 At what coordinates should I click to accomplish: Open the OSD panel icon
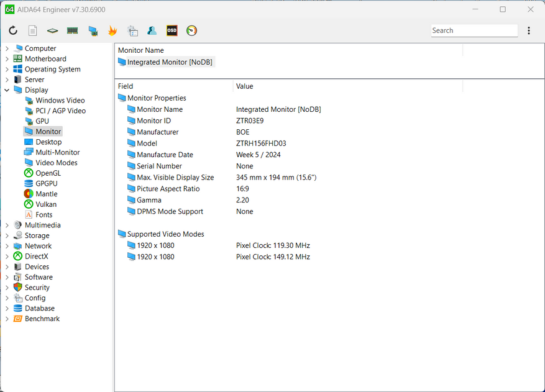coord(172,30)
